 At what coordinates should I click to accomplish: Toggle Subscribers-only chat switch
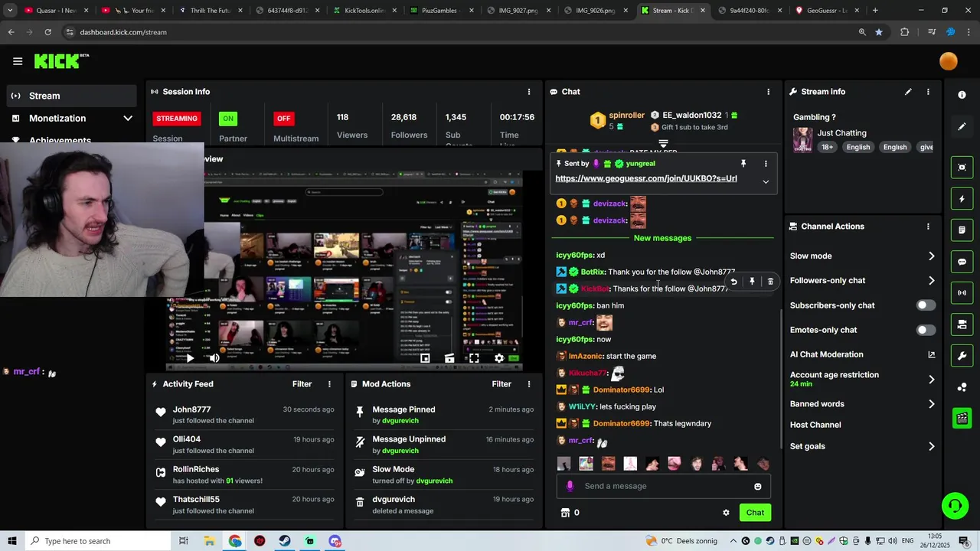pyautogui.click(x=926, y=305)
